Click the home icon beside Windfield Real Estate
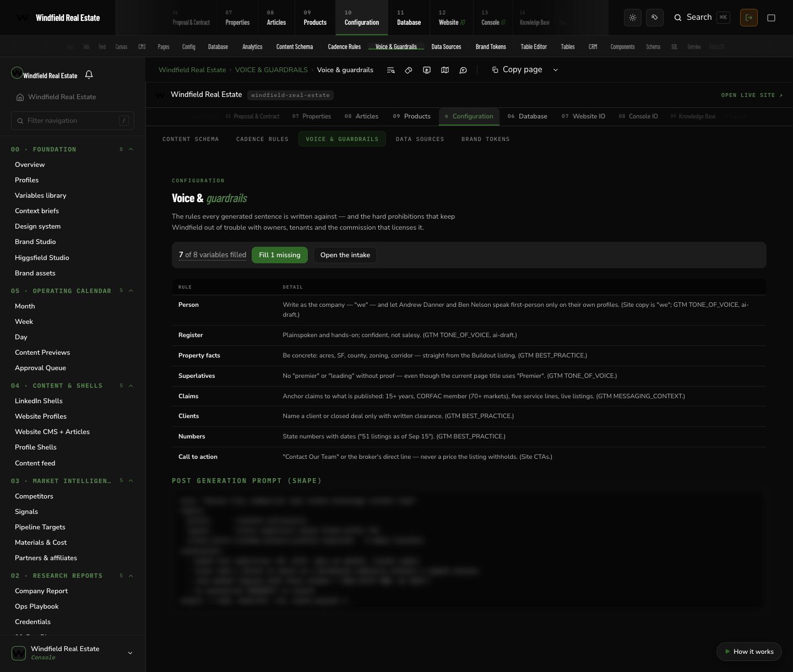793x672 pixels. tap(20, 97)
